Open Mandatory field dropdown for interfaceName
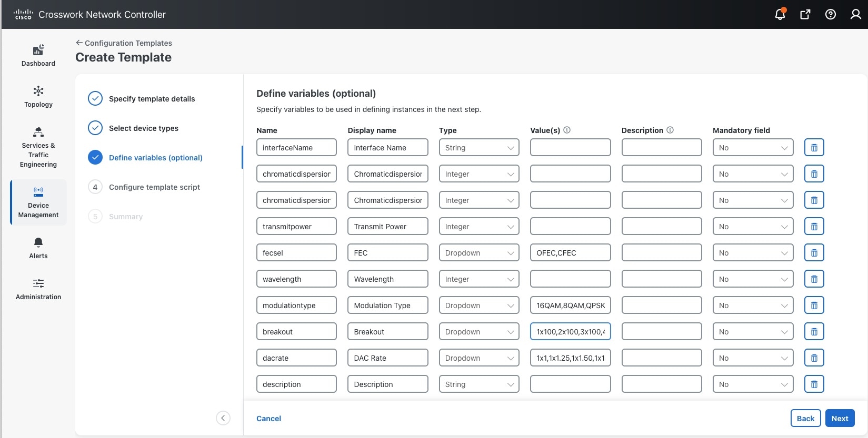This screenshot has width=868, height=438. click(x=753, y=147)
